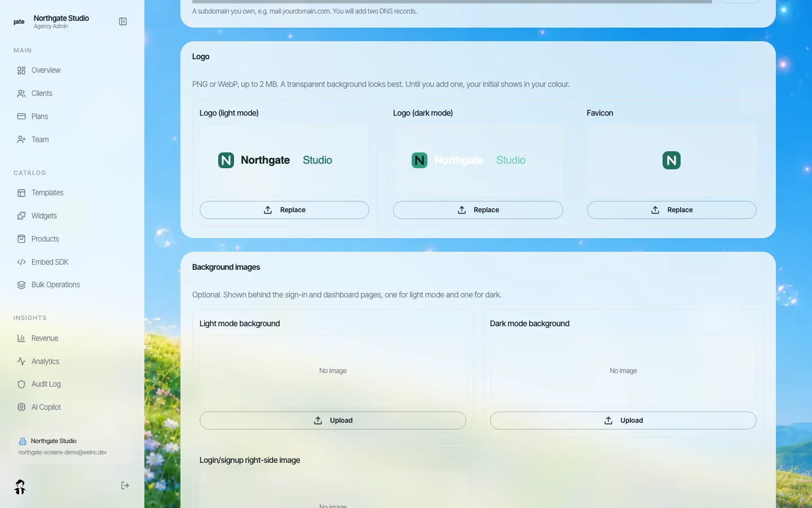Collapse the sidebar with the panel icon
812x508 pixels.
tap(123, 21)
